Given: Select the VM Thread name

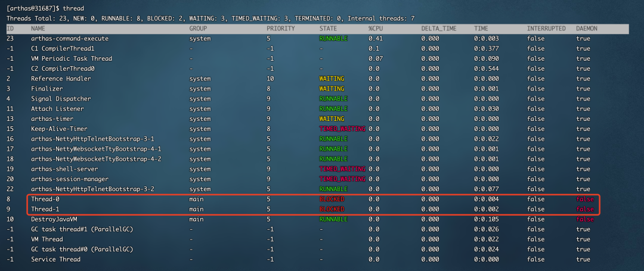Looking at the screenshot, I should [x=47, y=239].
